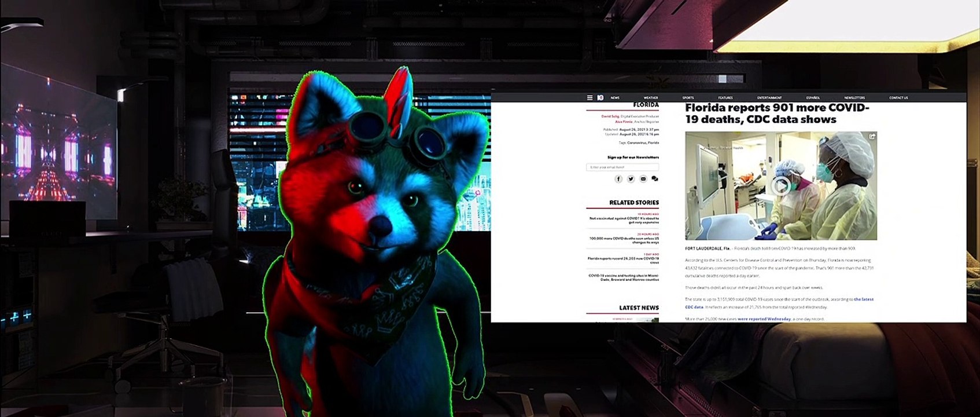Open the Coronavirus, Florida tags link
The width and height of the screenshot is (980, 417).
[x=643, y=142]
